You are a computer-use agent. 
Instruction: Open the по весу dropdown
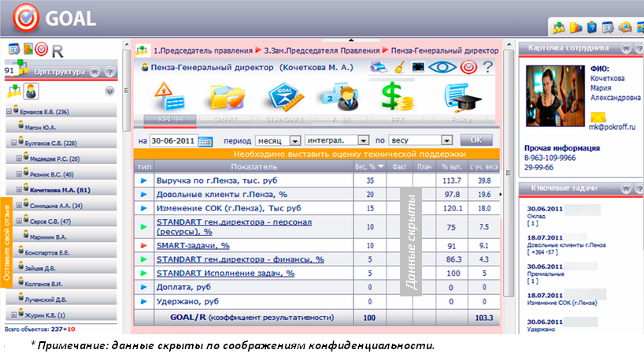click(x=420, y=140)
